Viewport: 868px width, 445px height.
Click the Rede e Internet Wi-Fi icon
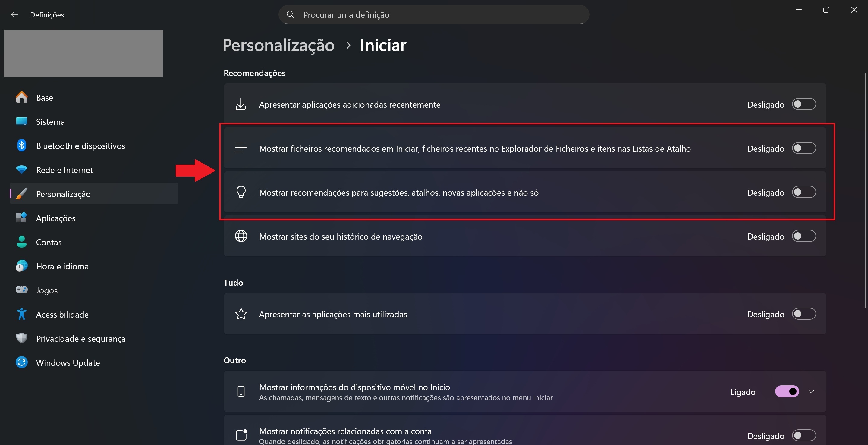(22, 169)
